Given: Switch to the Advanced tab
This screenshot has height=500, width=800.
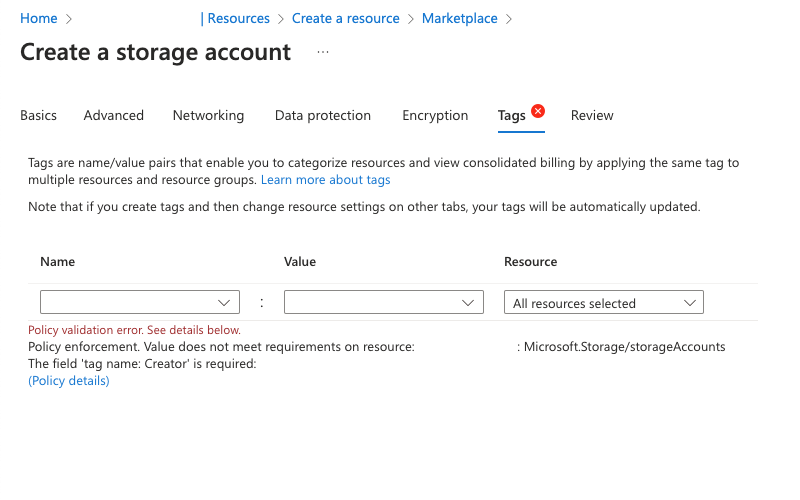Looking at the screenshot, I should coord(114,115).
